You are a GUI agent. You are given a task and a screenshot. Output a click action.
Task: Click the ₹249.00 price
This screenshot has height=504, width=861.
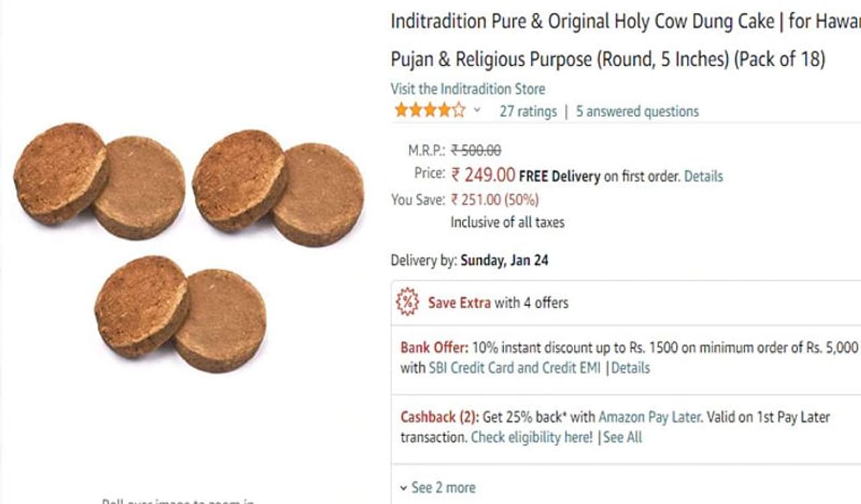483,175
